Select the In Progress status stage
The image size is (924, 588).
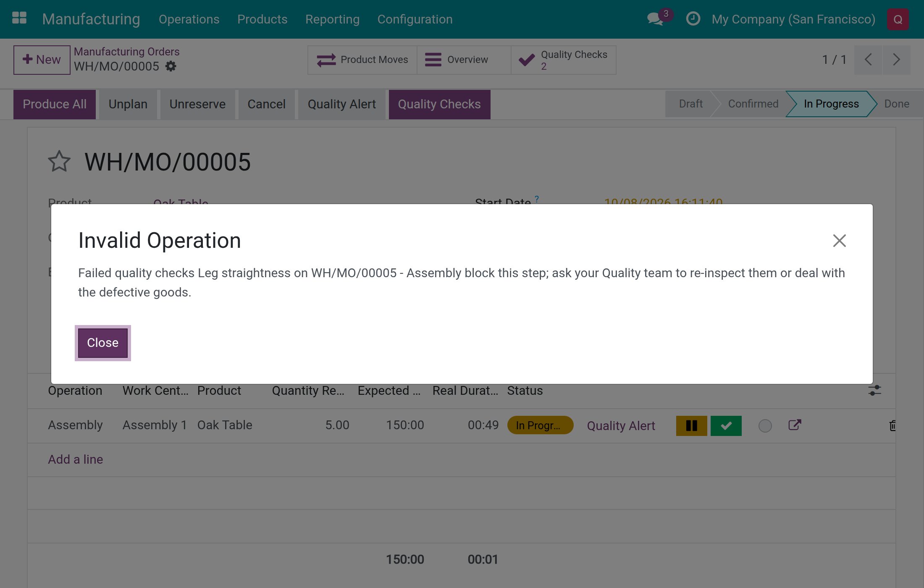[831, 104]
